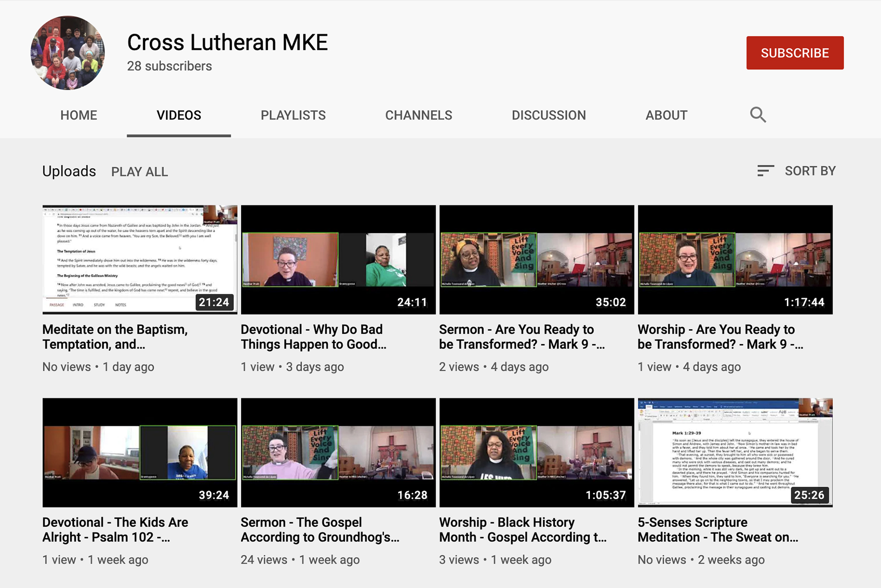881x588 pixels.
Task: Click '2 views • 4 days ago' text
Action: point(494,367)
